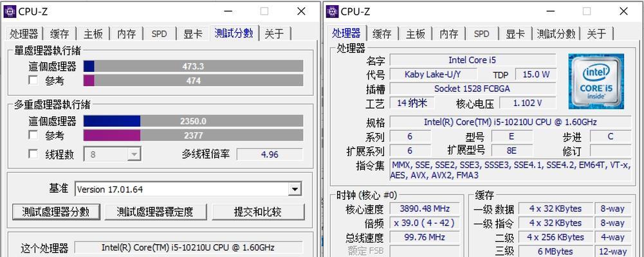Screen dimensions: 644x257
Task: Click the empty 额定 FSB field
Action: tap(425, 251)
